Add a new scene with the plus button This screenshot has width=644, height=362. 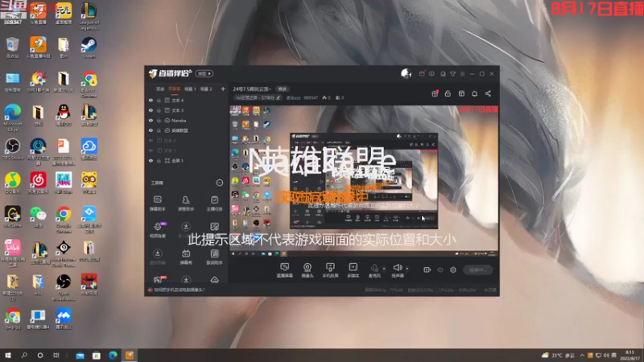[223, 88]
